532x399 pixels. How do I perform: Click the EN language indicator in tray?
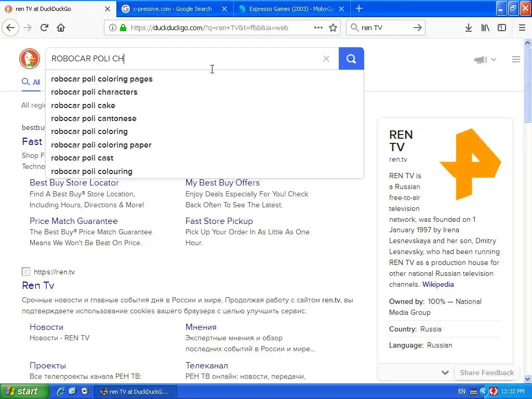click(x=462, y=391)
